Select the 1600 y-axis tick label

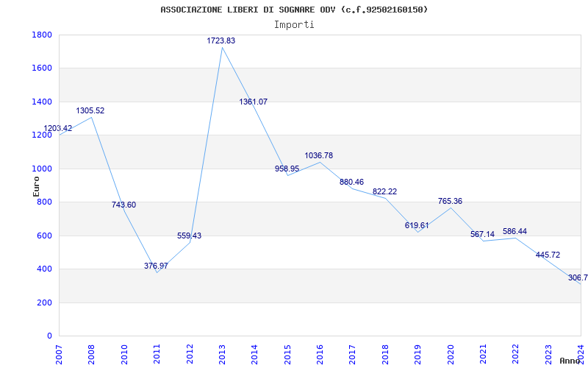(42, 68)
